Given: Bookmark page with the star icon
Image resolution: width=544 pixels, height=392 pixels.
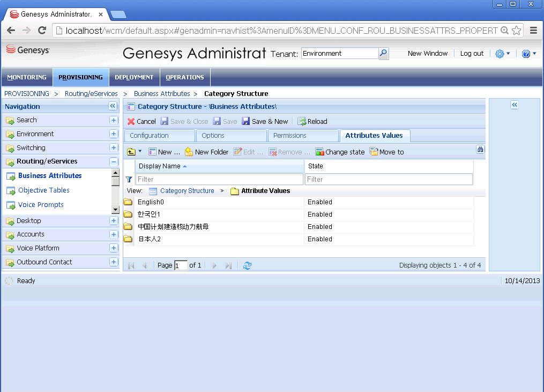Looking at the screenshot, I should (x=517, y=31).
